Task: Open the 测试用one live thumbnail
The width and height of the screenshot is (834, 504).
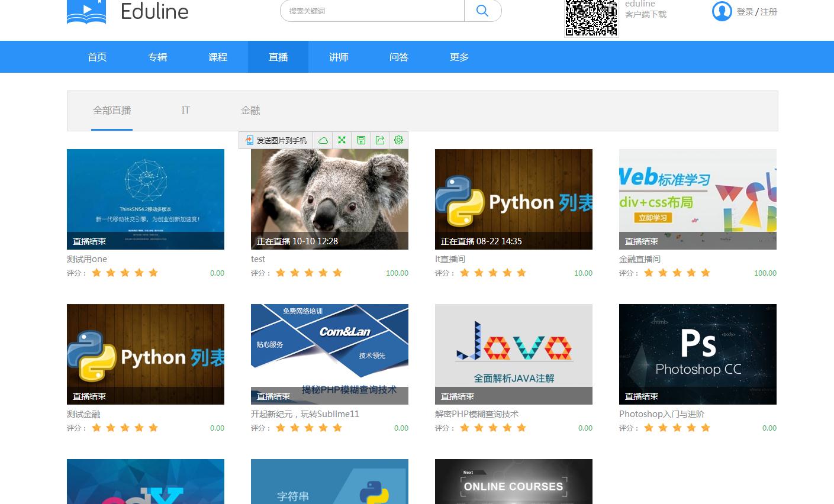Action: click(x=146, y=199)
